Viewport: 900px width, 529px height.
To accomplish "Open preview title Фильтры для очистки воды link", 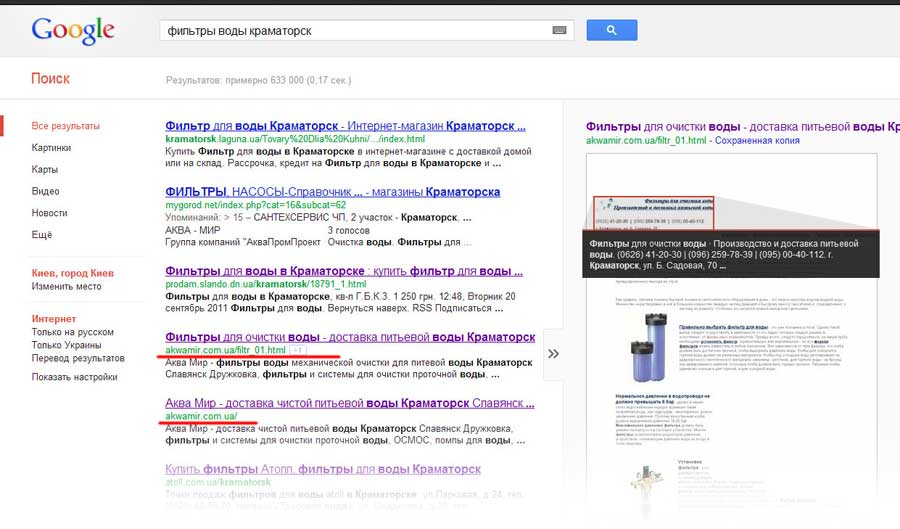I will point(743,127).
